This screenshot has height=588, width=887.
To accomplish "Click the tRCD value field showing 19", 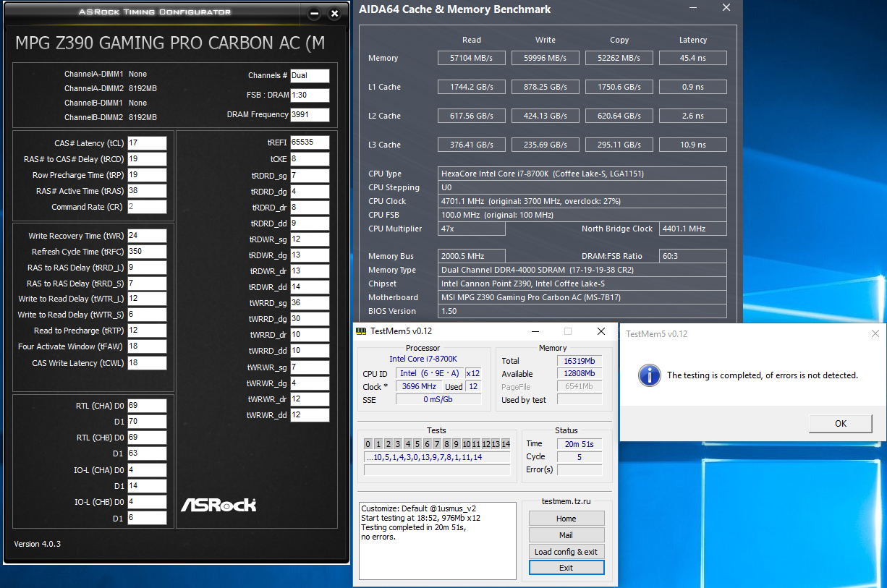I will click(x=147, y=159).
